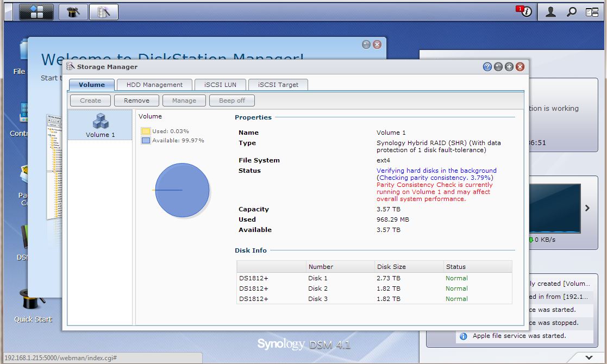Click the yellow Used legend swatch
607x364 pixels.
tap(146, 131)
